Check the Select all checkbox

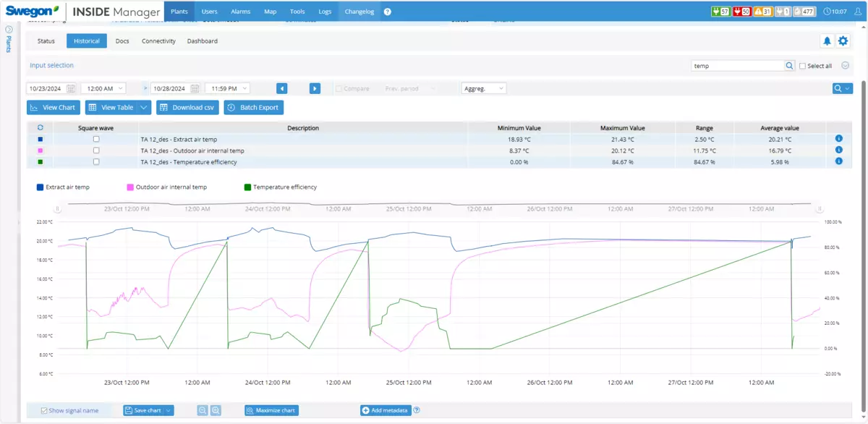(x=802, y=66)
